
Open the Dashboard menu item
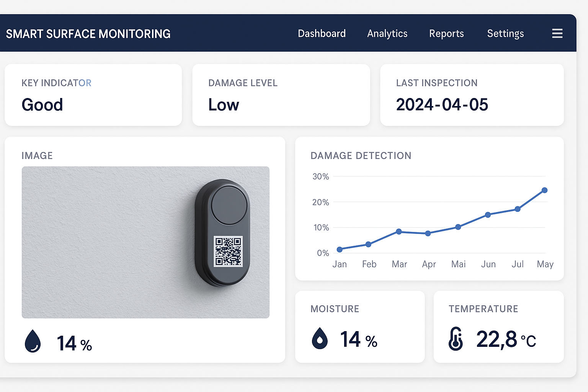point(322,34)
